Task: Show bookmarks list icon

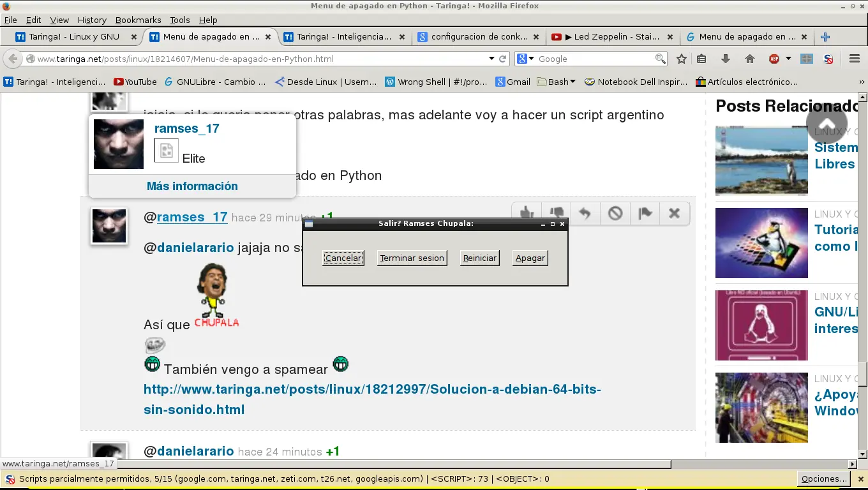Action: pyautogui.click(x=701, y=59)
